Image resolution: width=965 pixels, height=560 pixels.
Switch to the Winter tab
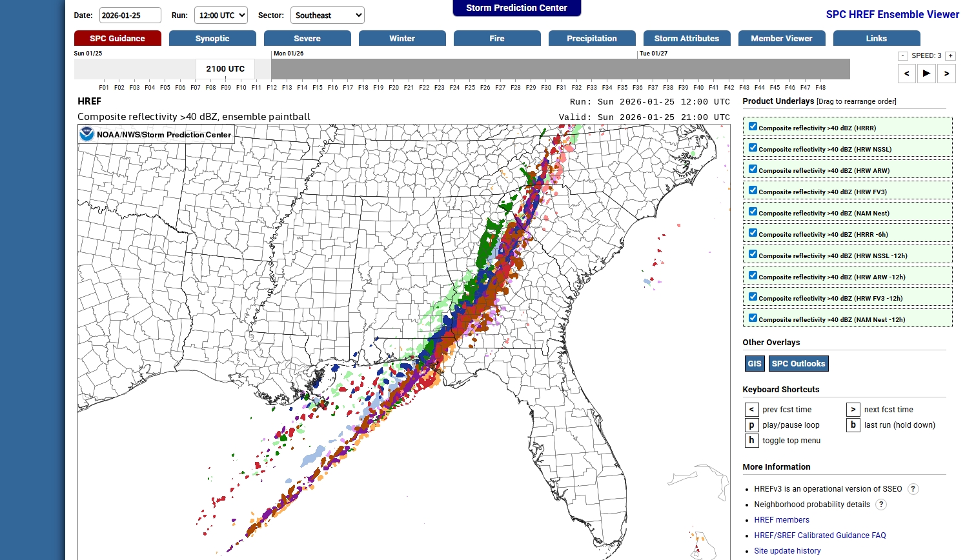click(402, 39)
